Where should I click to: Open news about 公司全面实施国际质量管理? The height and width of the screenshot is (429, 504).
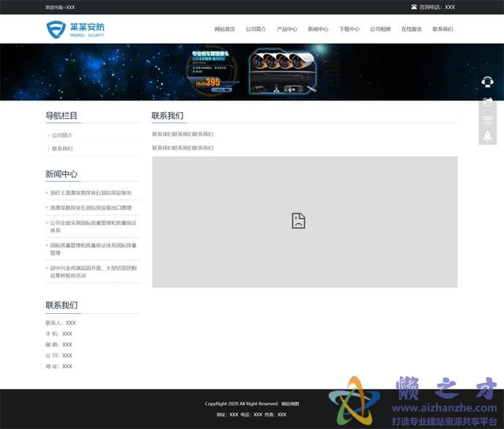click(x=93, y=227)
